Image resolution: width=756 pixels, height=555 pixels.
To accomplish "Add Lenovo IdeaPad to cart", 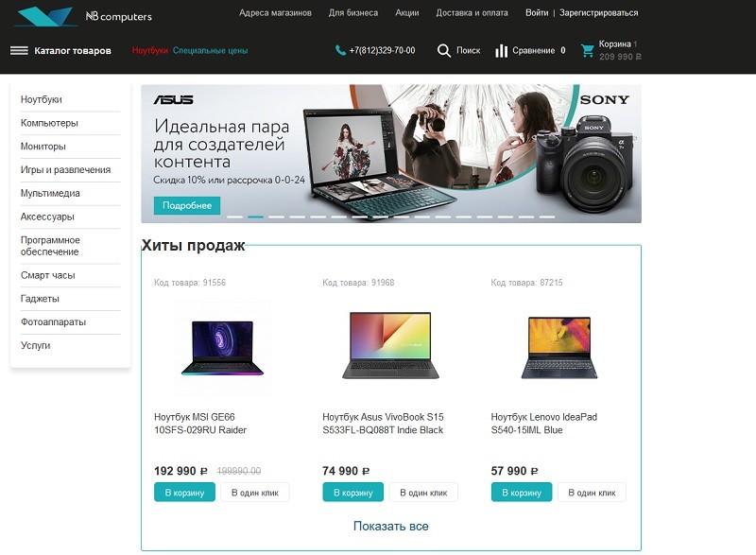I will click(522, 493).
